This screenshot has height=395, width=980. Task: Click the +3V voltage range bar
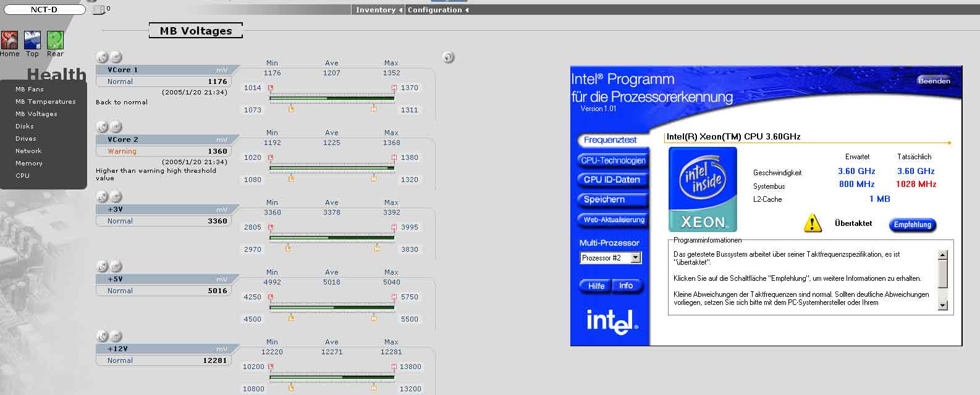click(332, 238)
